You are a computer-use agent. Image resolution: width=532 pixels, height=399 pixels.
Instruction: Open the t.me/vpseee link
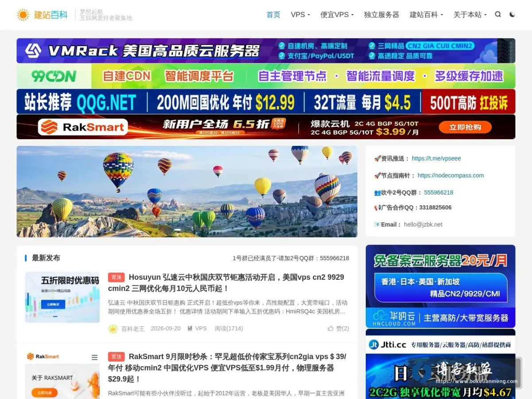coord(436,158)
